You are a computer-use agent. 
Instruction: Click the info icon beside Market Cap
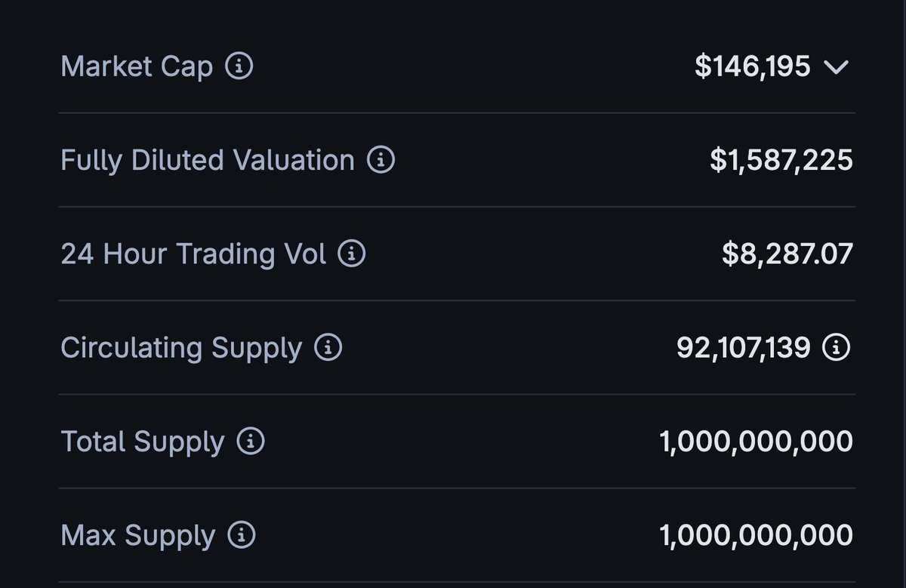coord(239,66)
